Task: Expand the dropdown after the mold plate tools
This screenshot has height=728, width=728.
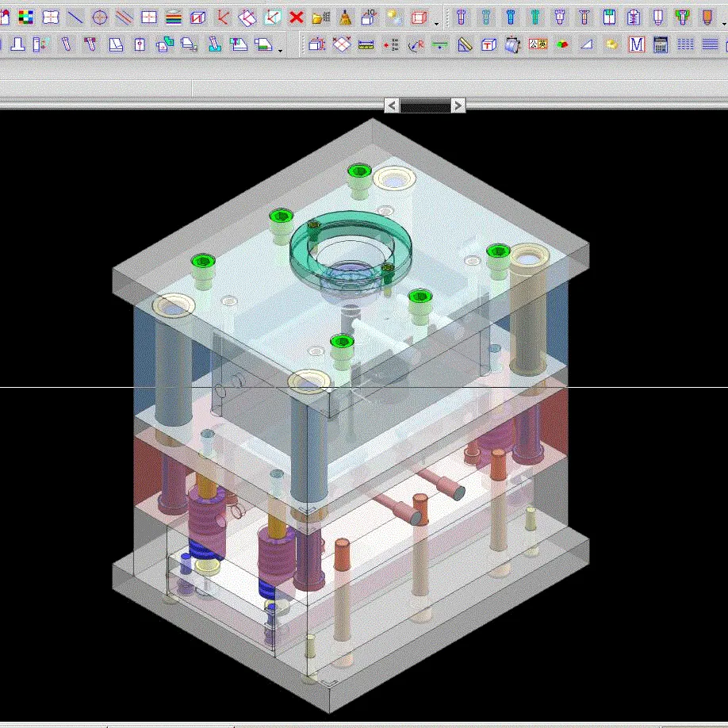Action: [x=279, y=52]
